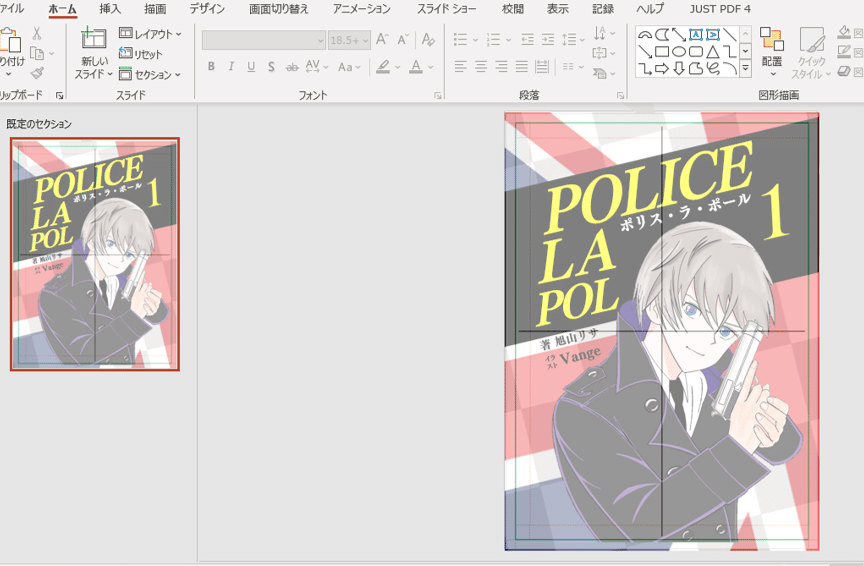Increase list indent level icon
864x566 pixels.
click(548, 39)
